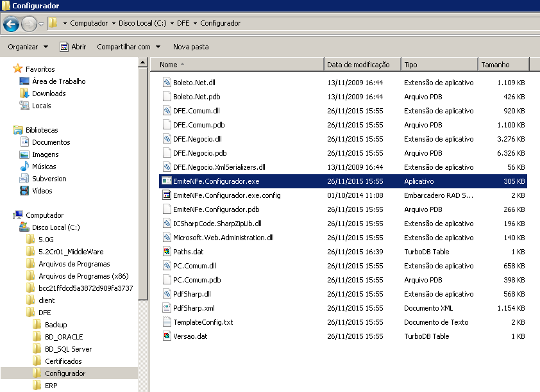This screenshot has height=392, width=540.
Task: Click the Paths.dat TurboDB file icon
Action: [x=167, y=251]
